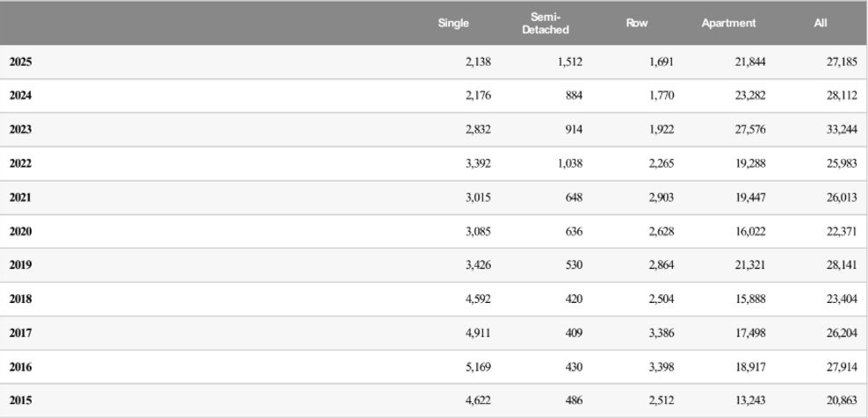The width and height of the screenshot is (868, 418).
Task: Click the All column header
Action: [820, 24]
